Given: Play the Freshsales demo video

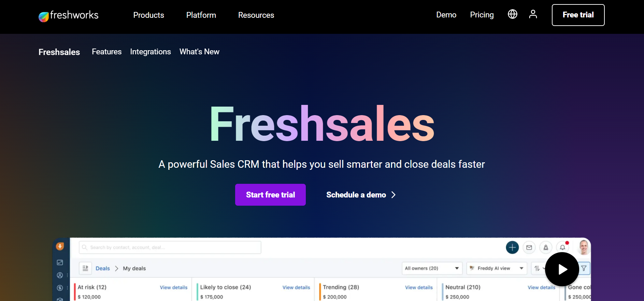Looking at the screenshot, I should pos(562,269).
